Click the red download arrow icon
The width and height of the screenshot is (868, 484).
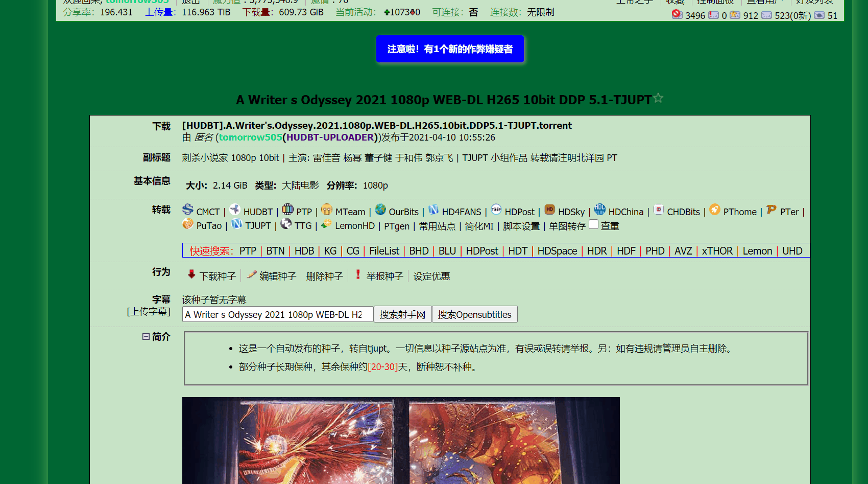click(191, 274)
